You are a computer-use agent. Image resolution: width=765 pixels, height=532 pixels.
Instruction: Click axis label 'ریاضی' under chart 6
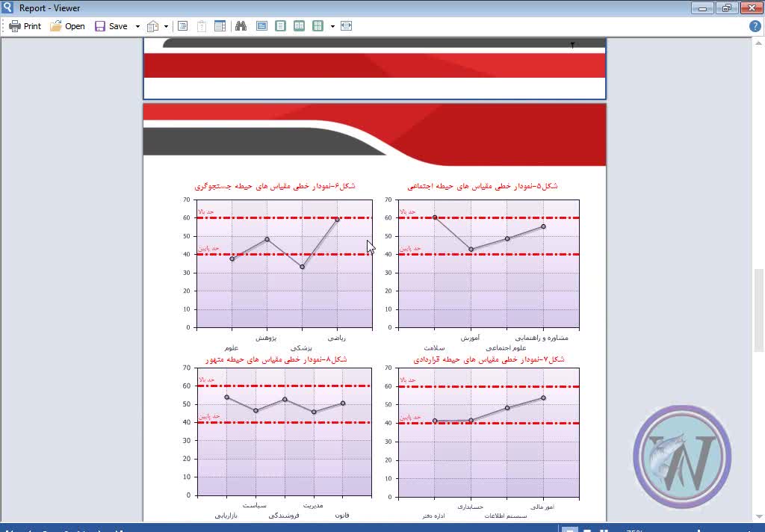tap(337, 338)
